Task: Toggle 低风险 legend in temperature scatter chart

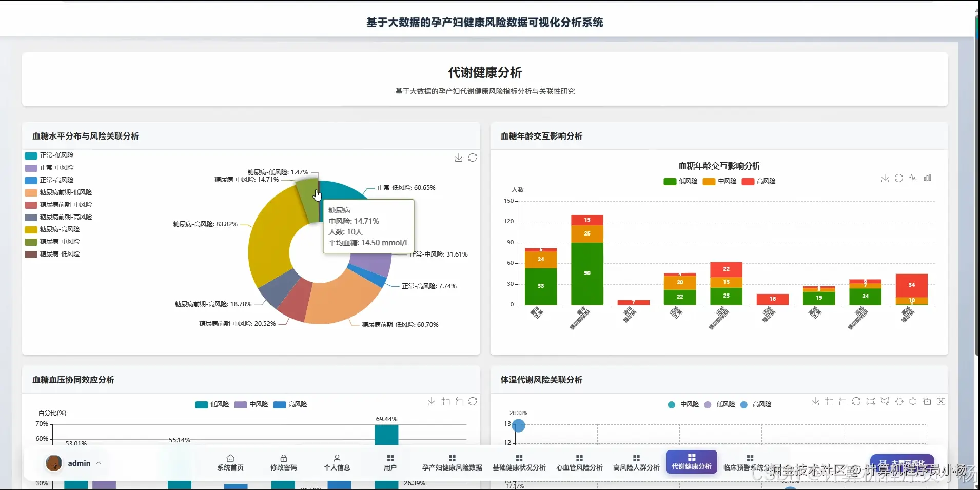Action: click(x=719, y=404)
